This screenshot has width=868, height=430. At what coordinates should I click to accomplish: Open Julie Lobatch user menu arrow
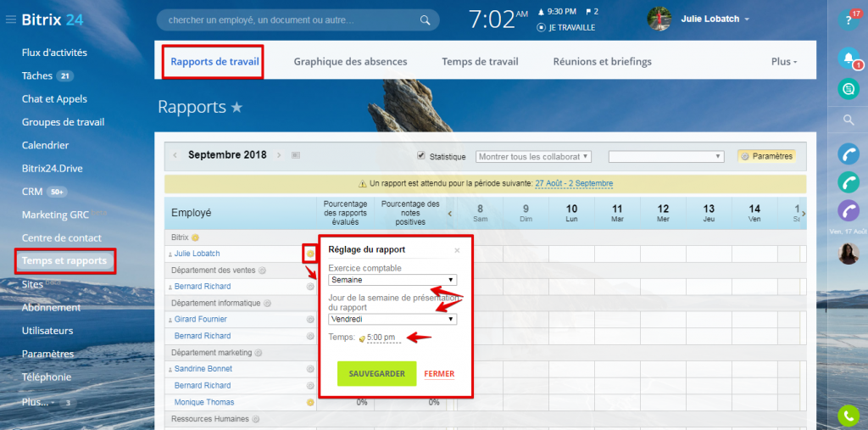pyautogui.click(x=747, y=20)
